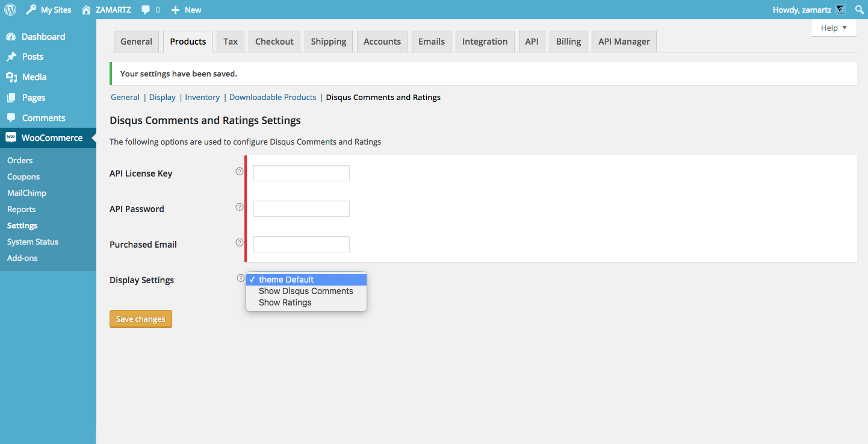Open the API Manager tab
The height and width of the screenshot is (444, 868).
624,42
